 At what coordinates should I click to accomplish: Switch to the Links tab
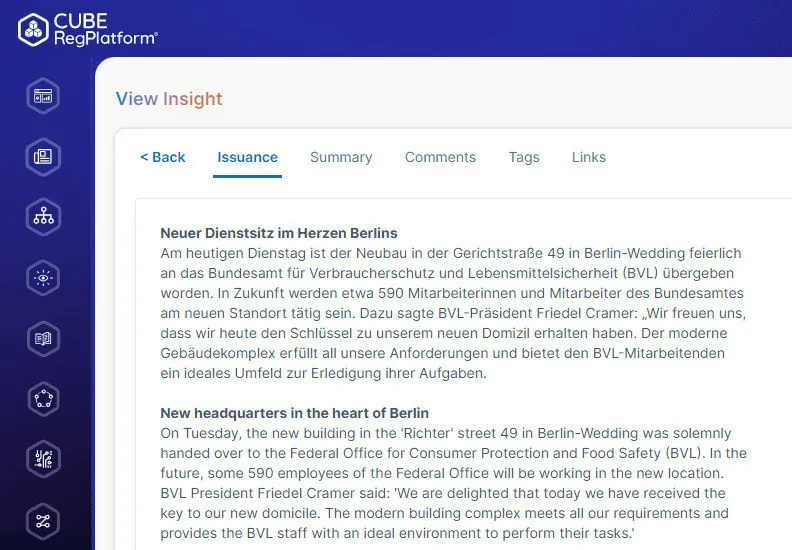pyautogui.click(x=588, y=157)
